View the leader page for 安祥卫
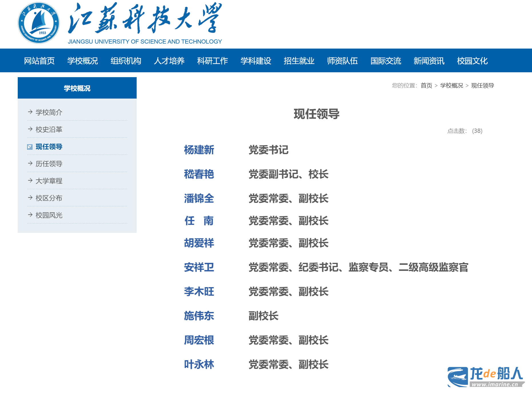The width and height of the screenshot is (532, 394). (x=199, y=267)
